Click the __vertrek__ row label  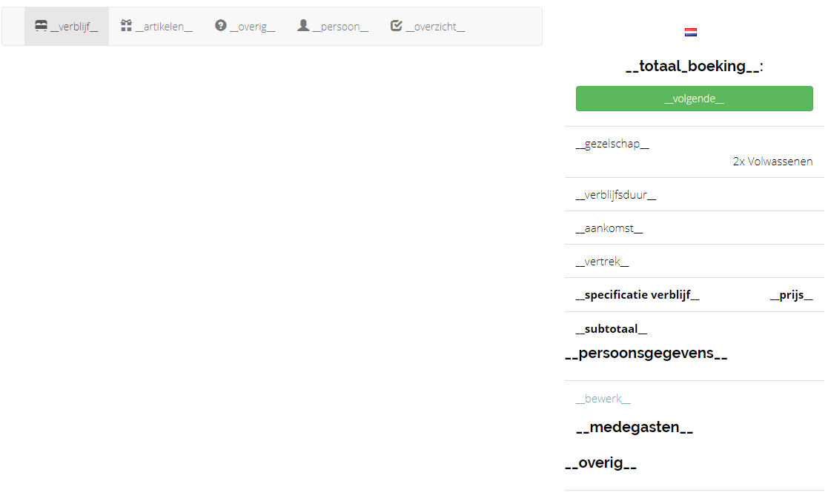point(603,262)
